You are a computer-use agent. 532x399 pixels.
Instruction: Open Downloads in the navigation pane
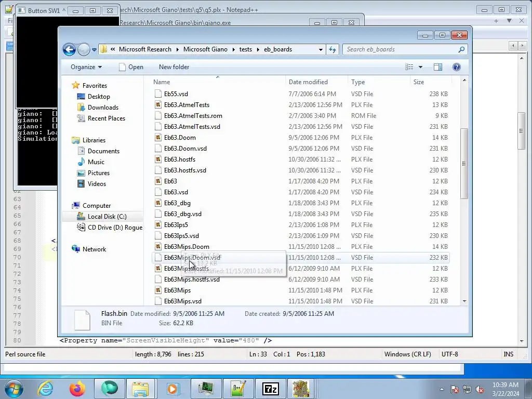(103, 107)
